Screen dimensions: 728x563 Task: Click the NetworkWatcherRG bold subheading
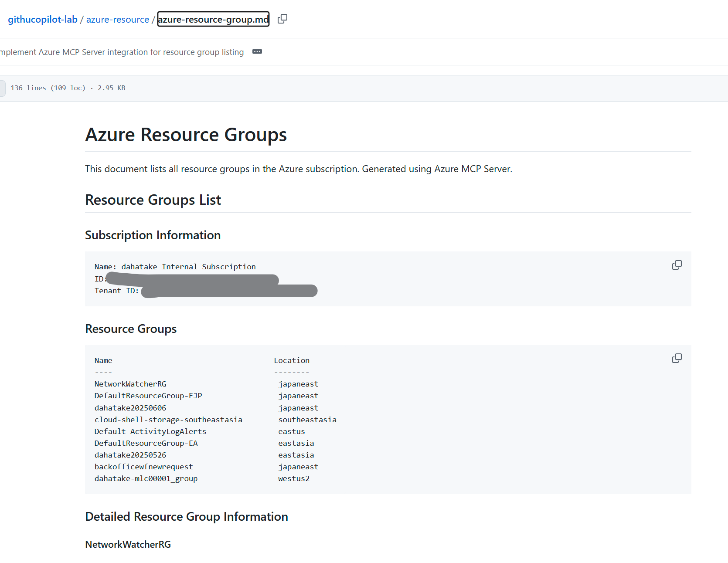(128, 544)
